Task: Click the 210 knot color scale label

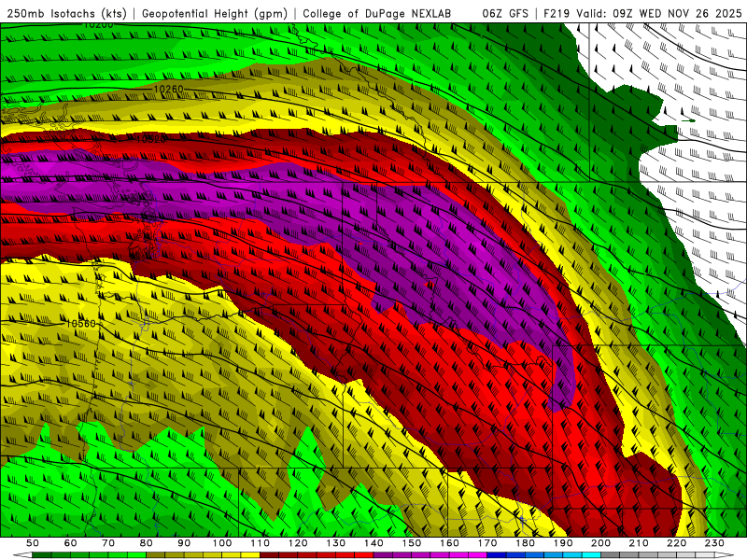Action: pos(640,543)
